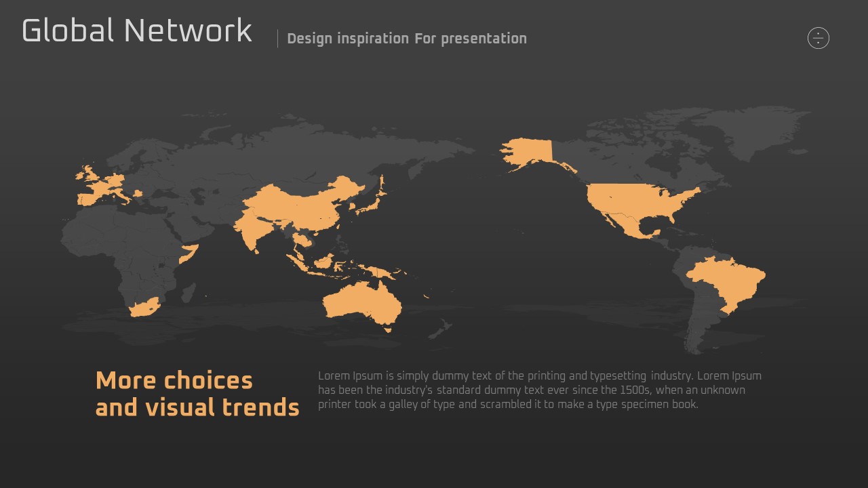Screen dimensions: 868x488
Task: Select the highlighted China region
Action: coord(305,202)
